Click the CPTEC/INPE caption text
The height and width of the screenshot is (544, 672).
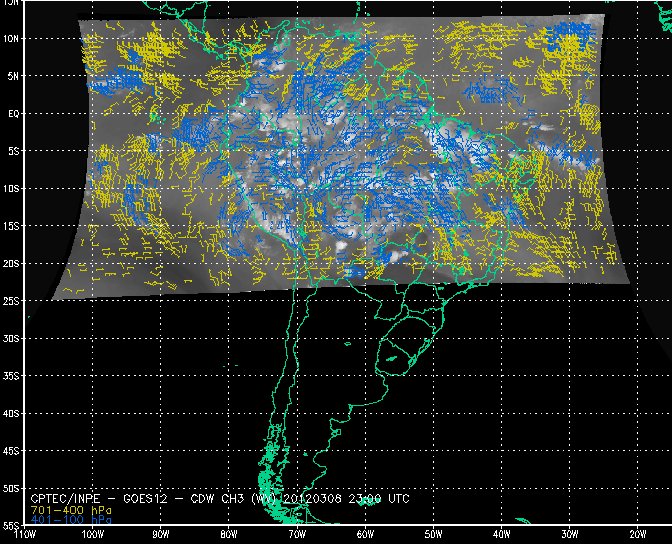tap(66, 499)
